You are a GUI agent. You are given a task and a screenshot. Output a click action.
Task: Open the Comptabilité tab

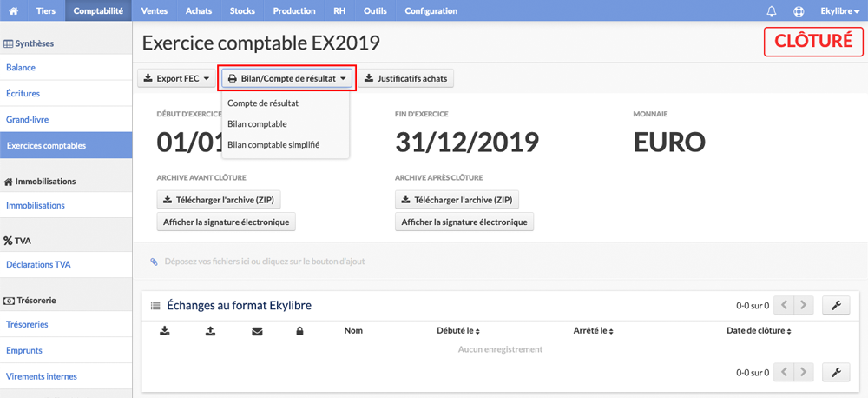98,10
